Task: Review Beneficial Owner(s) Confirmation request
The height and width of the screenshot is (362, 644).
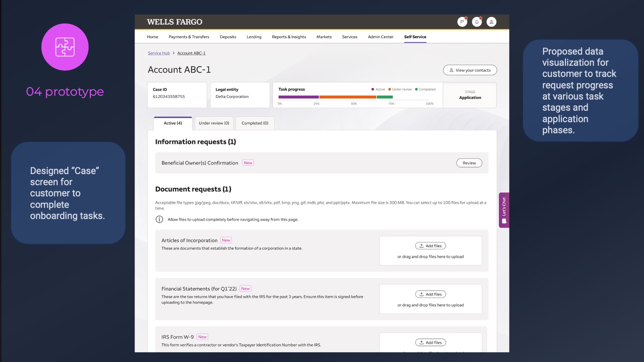Action: coord(469,163)
